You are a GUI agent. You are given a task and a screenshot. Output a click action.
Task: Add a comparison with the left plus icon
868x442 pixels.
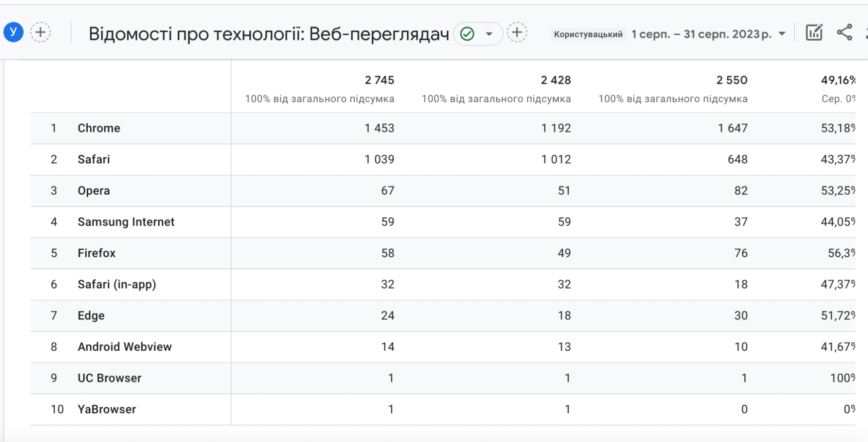(40, 32)
